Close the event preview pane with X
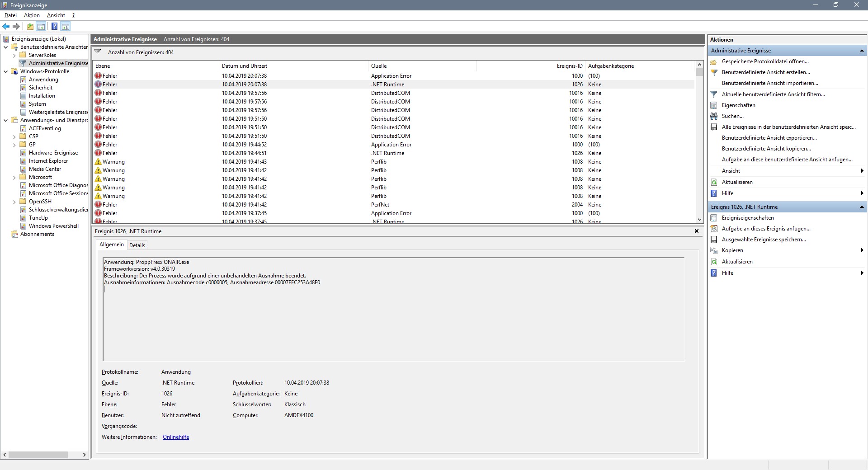Viewport: 868px width, 470px height. 697,231
